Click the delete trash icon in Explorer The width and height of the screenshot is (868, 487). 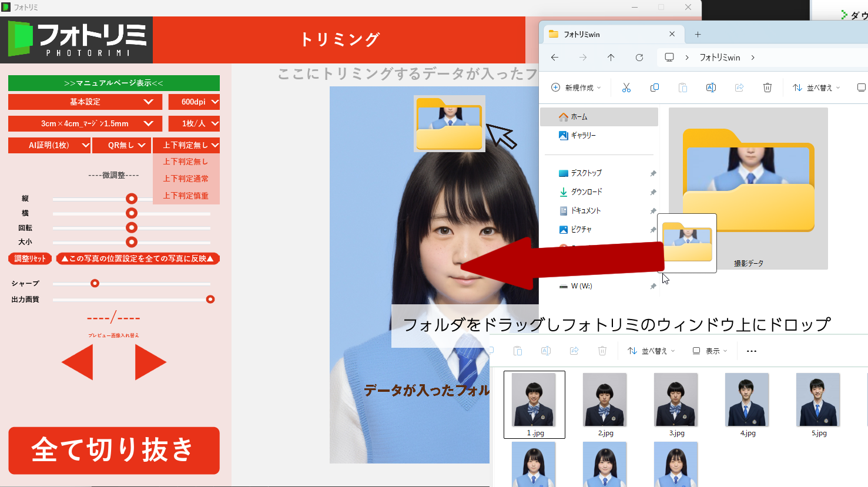(x=767, y=88)
